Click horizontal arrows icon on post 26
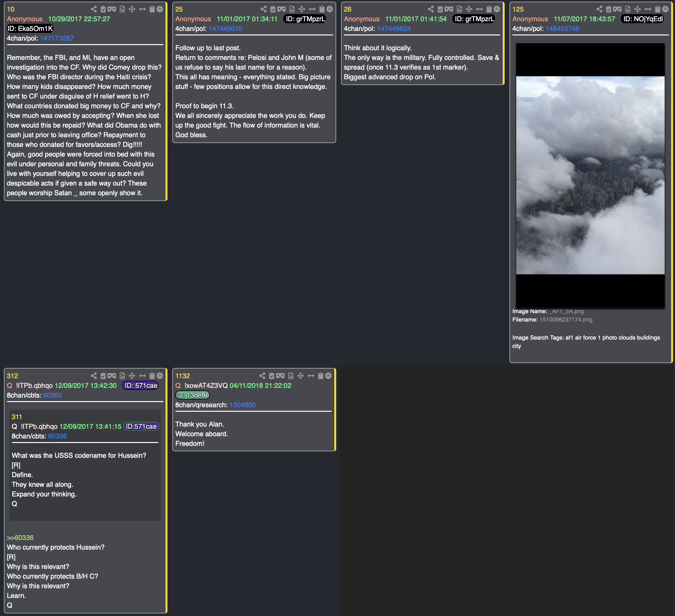The height and width of the screenshot is (616, 675). 480,9
